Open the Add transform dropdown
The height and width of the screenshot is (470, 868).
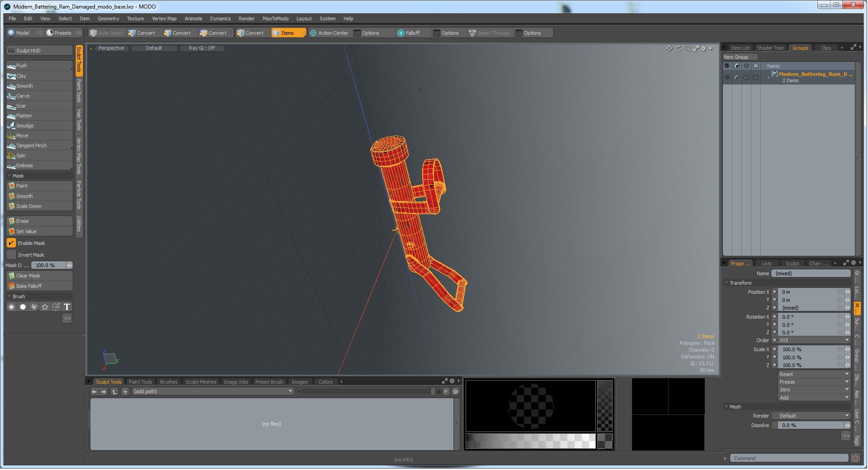(814, 398)
